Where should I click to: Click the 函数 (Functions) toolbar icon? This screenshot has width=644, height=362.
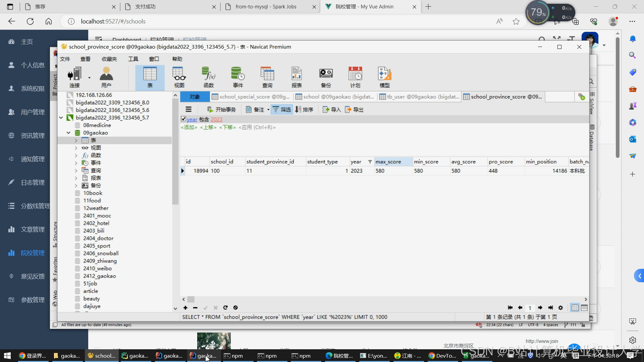tap(209, 76)
